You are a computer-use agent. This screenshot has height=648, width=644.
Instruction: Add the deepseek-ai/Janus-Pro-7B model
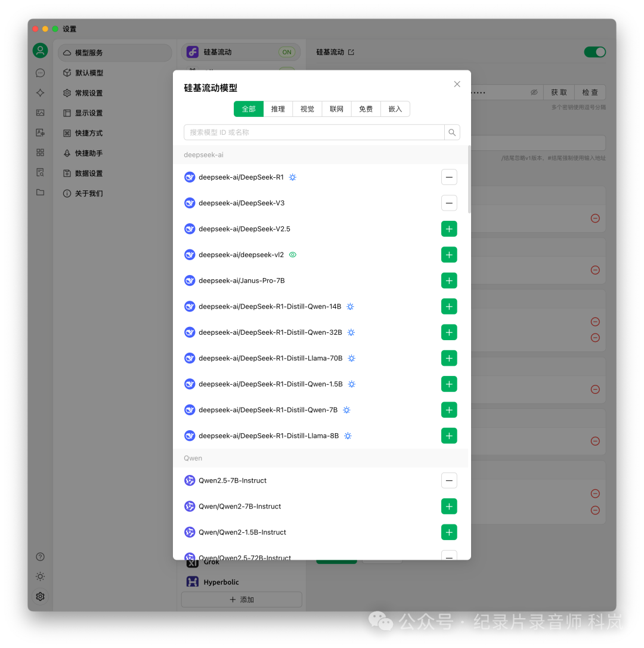(449, 281)
